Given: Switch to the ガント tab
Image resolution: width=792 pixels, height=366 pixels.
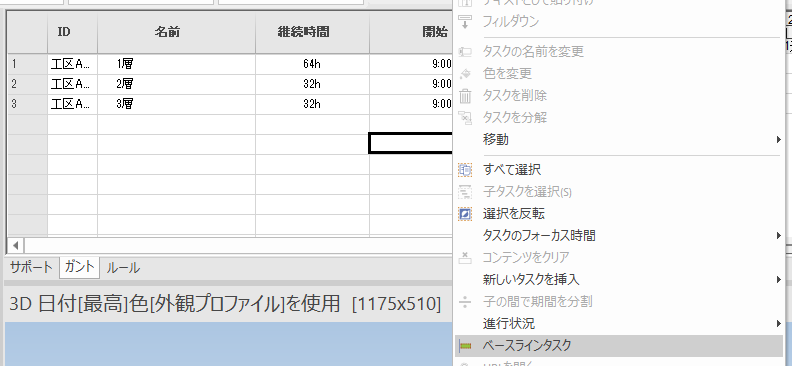Looking at the screenshot, I should [79, 267].
